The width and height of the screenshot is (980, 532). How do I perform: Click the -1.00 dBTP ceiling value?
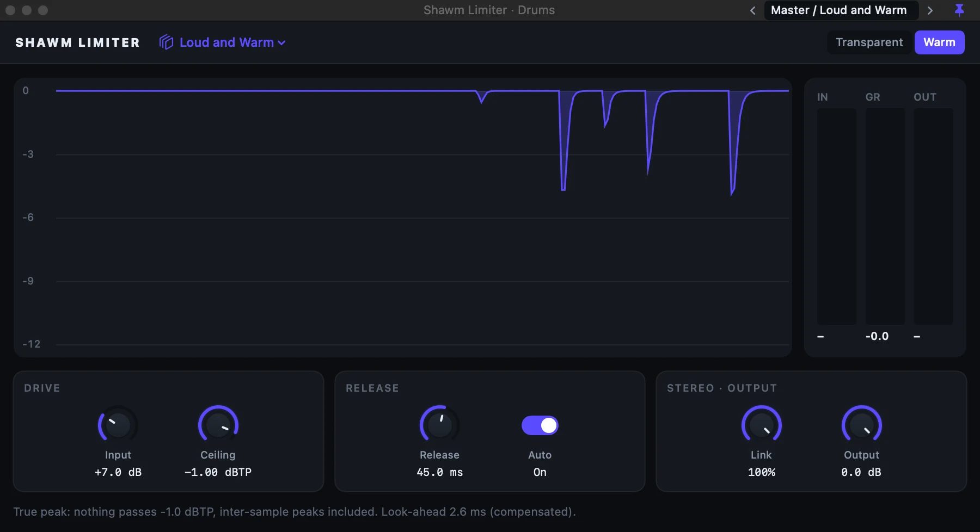click(218, 472)
